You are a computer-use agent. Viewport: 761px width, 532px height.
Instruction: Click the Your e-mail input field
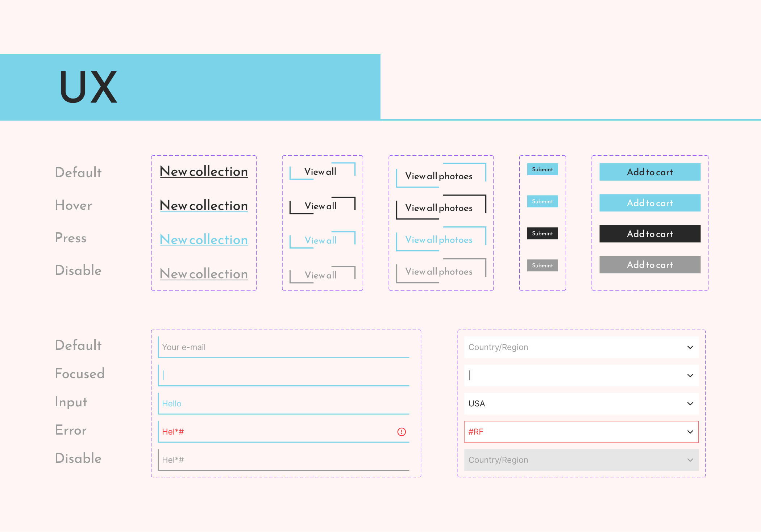click(283, 347)
